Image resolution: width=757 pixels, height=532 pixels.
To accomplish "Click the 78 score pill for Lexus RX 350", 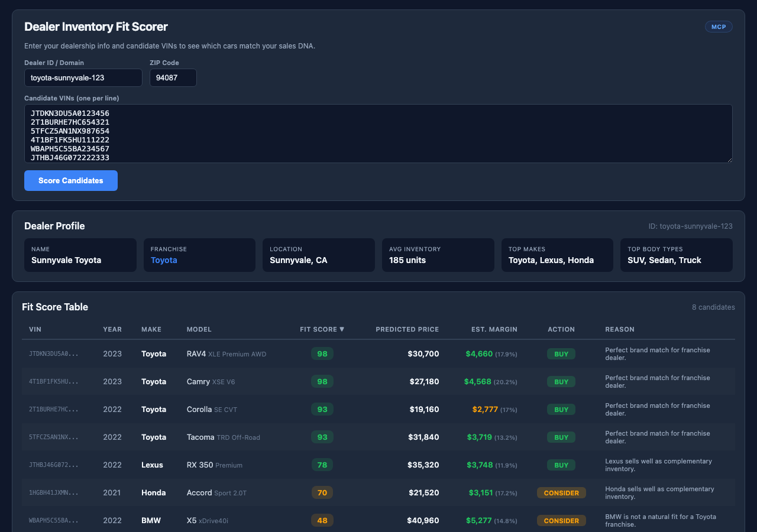I will pyautogui.click(x=322, y=465).
